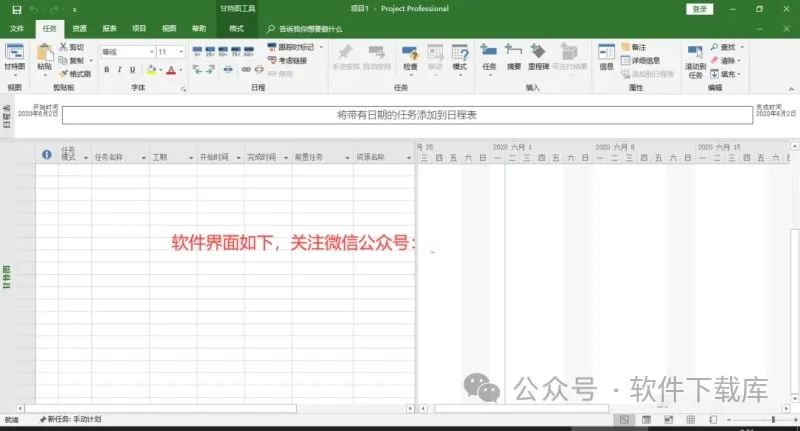Switch to Report (报表) tab
Screen dimensions: 800x431
109,29
